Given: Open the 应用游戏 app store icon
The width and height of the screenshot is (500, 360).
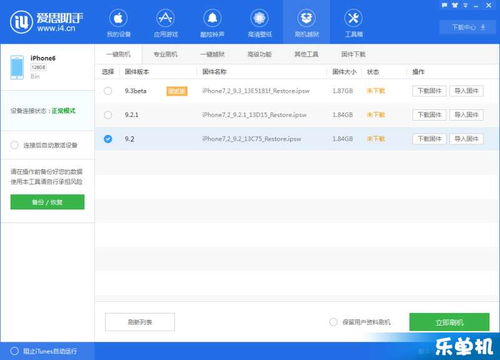Looking at the screenshot, I should point(166,23).
